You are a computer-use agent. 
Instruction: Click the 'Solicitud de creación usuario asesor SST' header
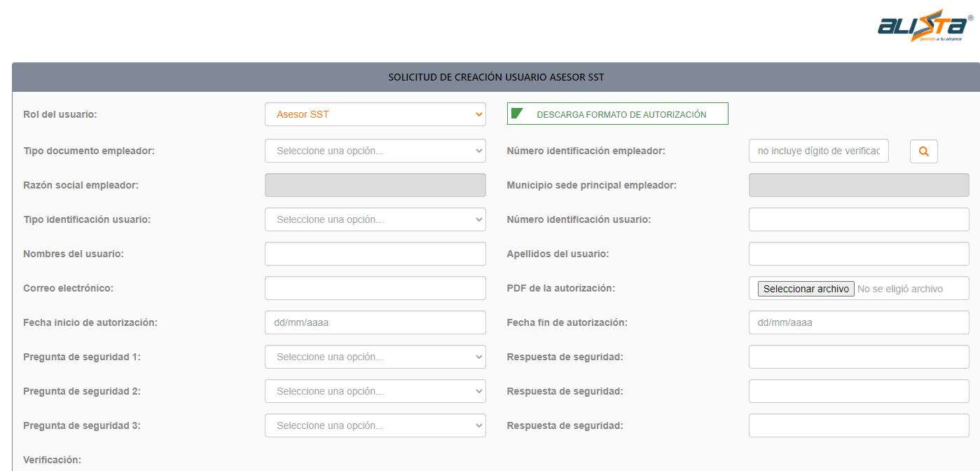[496, 77]
